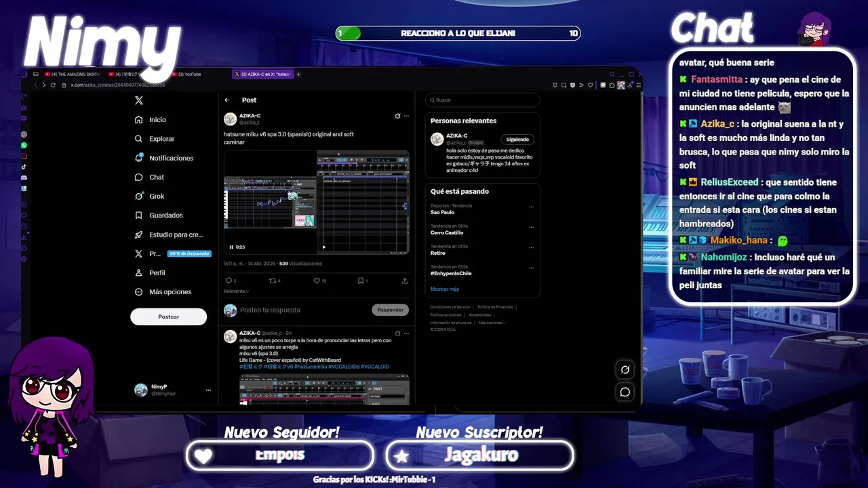
Task: Open options for the #EnhypenInChile trend
Action: coord(531,268)
